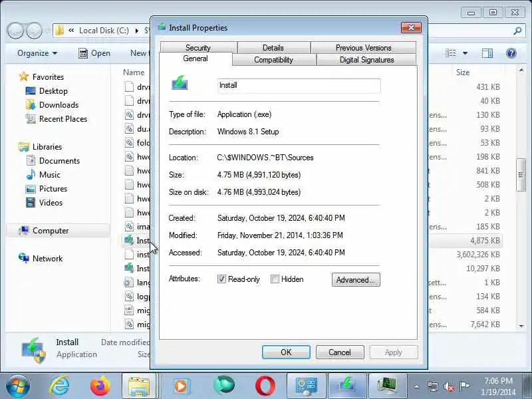Select Favorites in navigation pane
Image resolution: width=532 pixels, height=399 pixels.
coord(48,77)
